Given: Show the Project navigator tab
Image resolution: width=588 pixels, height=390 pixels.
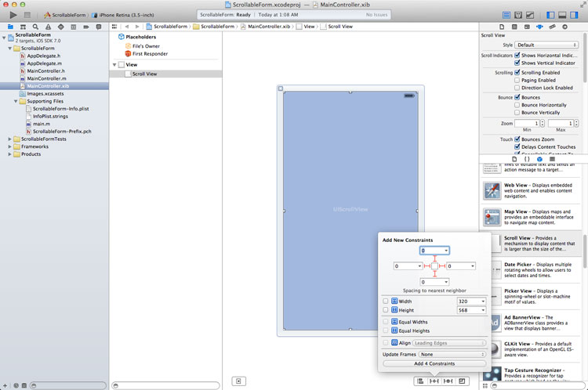Looking at the screenshot, I should point(10,27).
